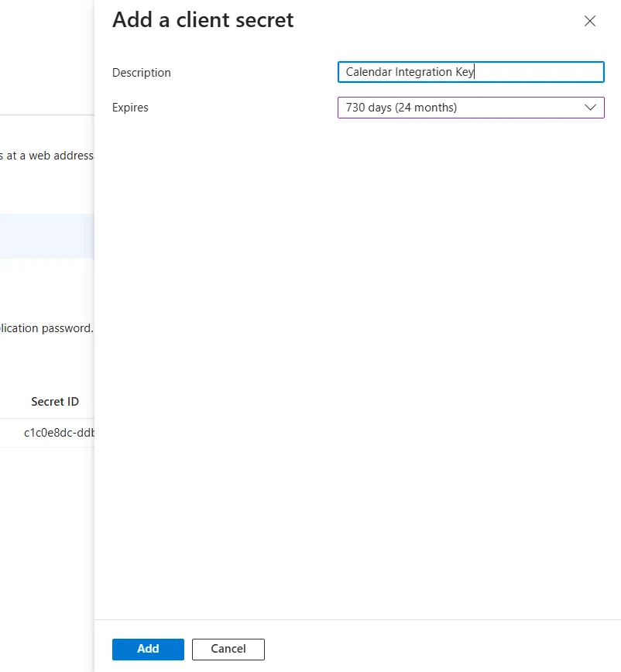Click the Add button
This screenshot has width=621, height=672.
(x=148, y=649)
